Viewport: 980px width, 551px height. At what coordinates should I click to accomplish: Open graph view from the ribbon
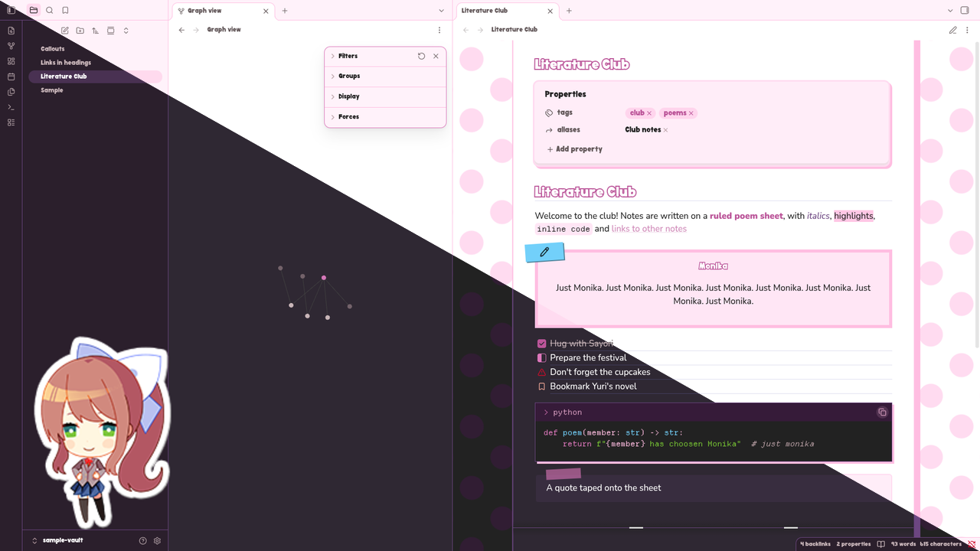(11, 46)
